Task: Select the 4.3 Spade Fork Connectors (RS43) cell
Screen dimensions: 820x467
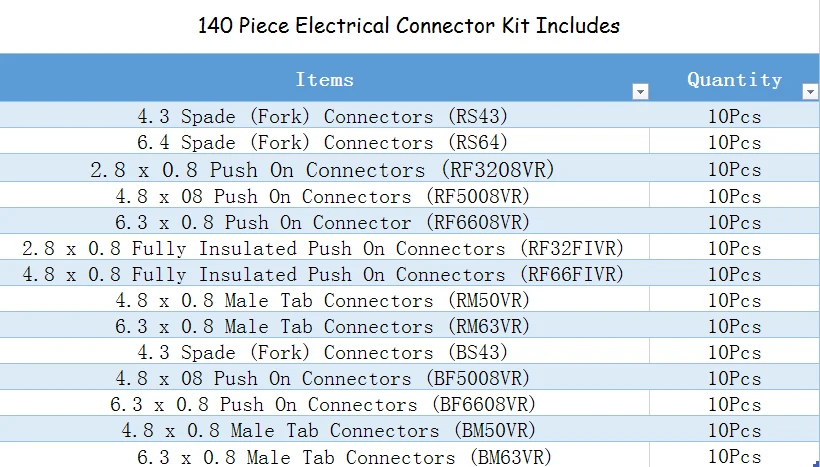Action: click(x=323, y=116)
